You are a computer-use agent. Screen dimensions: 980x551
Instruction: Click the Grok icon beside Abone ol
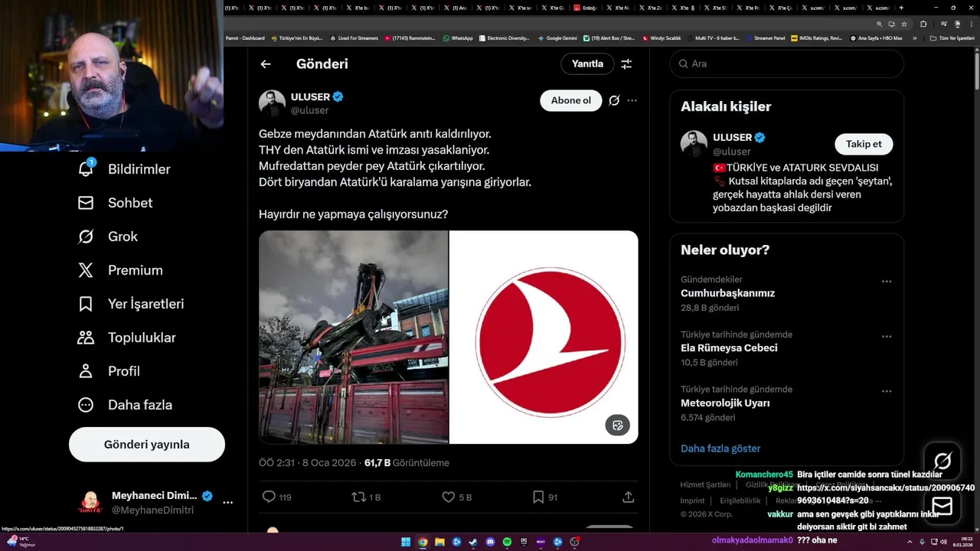coord(614,100)
